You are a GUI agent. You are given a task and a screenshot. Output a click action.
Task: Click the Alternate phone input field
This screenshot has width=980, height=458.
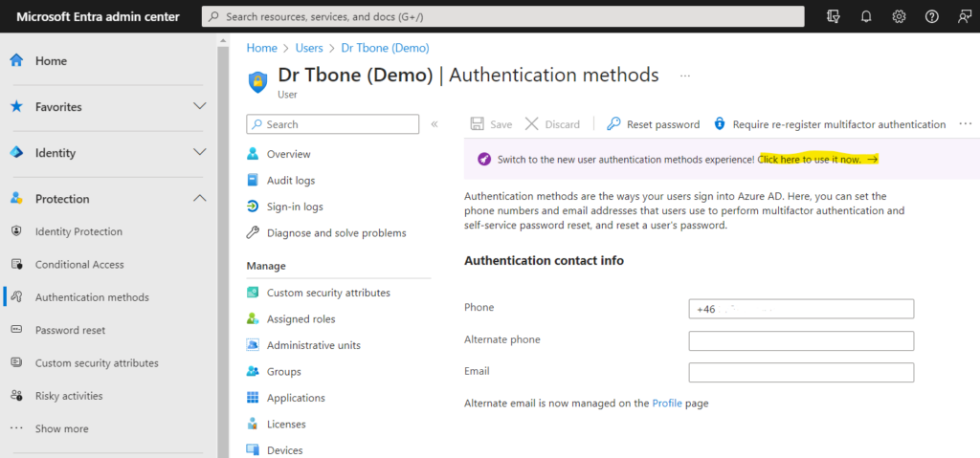pyautogui.click(x=801, y=340)
